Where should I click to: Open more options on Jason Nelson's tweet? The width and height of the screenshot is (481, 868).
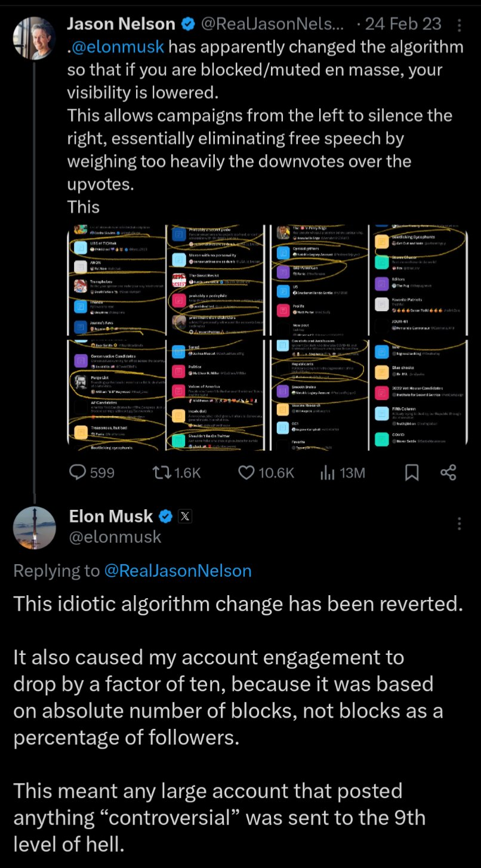click(459, 25)
